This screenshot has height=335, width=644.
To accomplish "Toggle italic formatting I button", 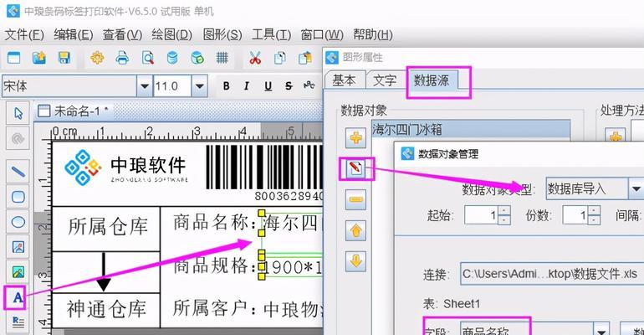I will click(x=247, y=86).
